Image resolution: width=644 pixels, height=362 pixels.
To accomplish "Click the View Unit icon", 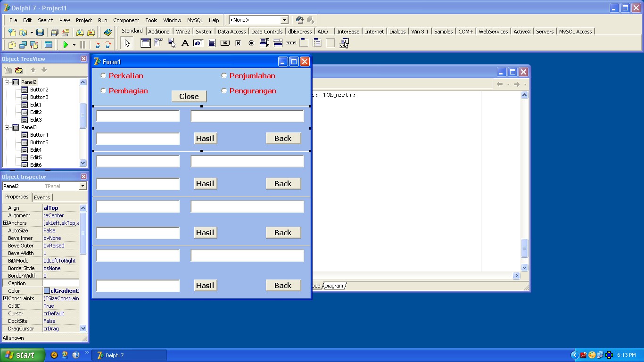I will coord(12,45).
